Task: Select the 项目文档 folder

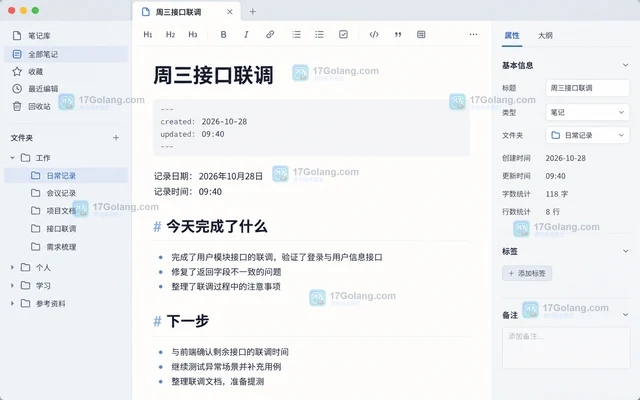Action: pyautogui.click(x=66, y=211)
